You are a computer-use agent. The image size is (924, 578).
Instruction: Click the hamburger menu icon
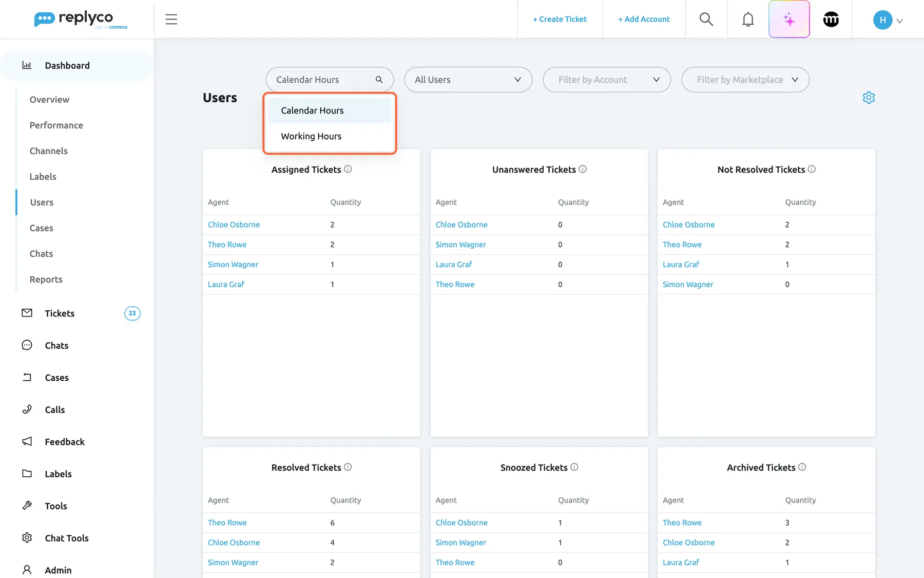coord(171,20)
